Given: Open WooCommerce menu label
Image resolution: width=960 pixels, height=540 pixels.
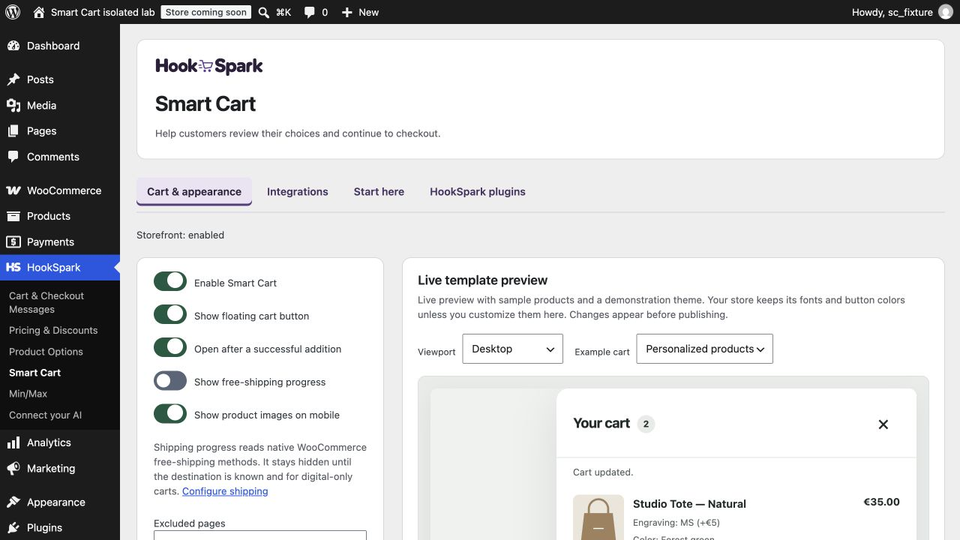Looking at the screenshot, I should [x=64, y=190].
